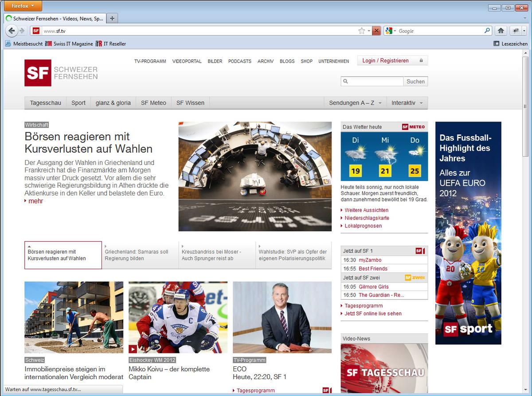Go to PODCASTS
The image size is (532, 396).
(x=240, y=61)
